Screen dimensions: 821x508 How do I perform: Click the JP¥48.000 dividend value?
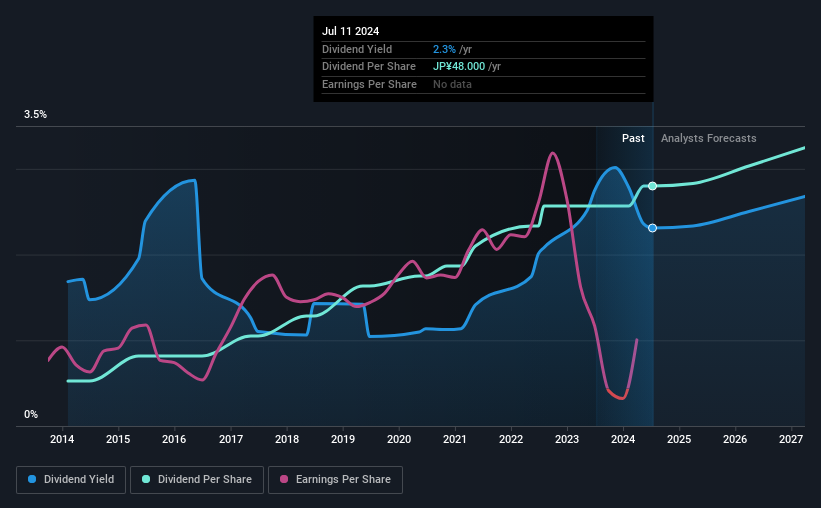[459, 67]
